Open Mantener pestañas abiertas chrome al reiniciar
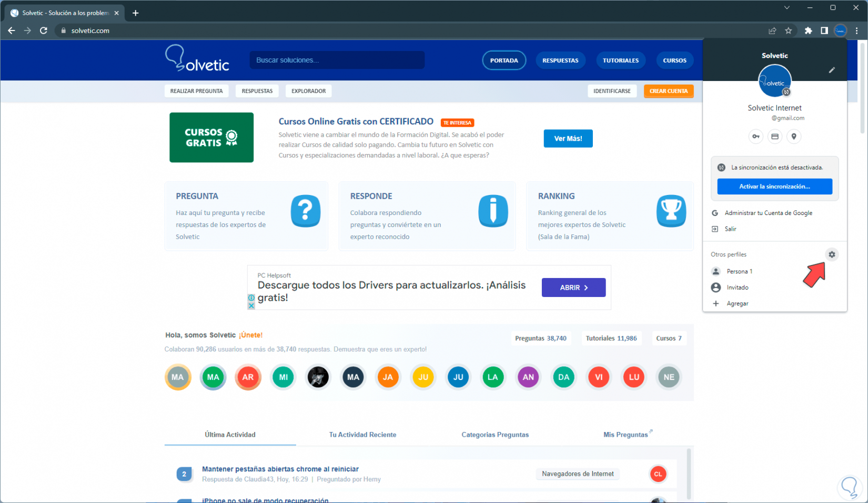This screenshot has height=503, width=868. tap(280, 469)
